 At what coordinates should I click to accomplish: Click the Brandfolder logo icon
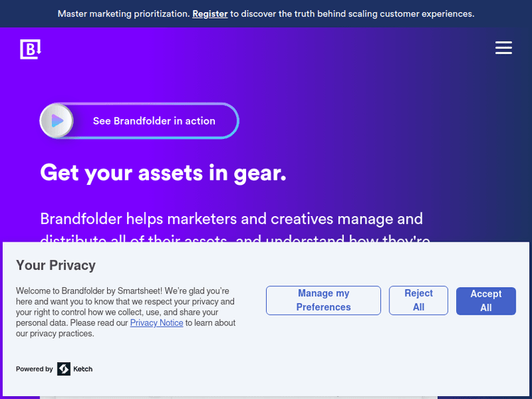pos(31,50)
